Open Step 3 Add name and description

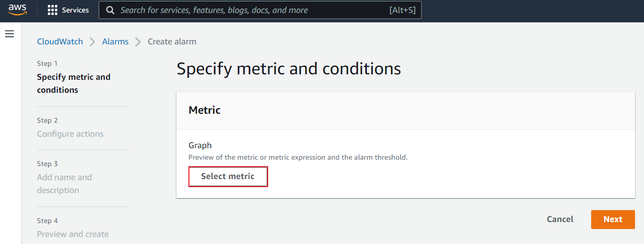point(64,184)
